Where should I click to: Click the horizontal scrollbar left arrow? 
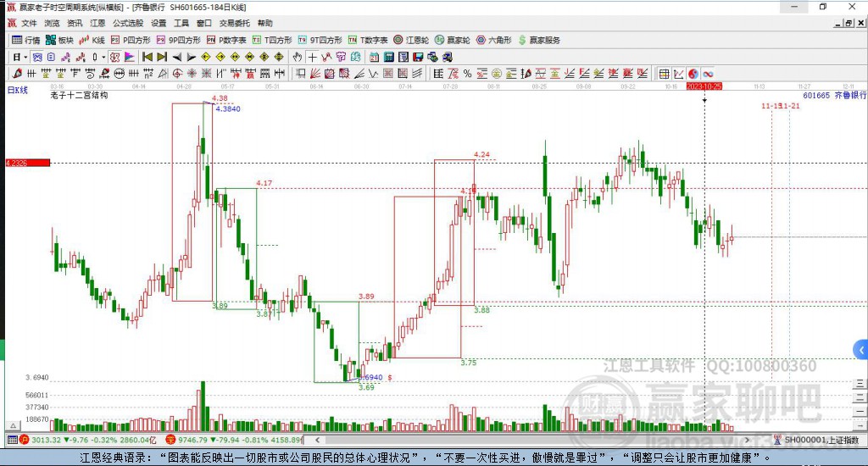coord(318,440)
